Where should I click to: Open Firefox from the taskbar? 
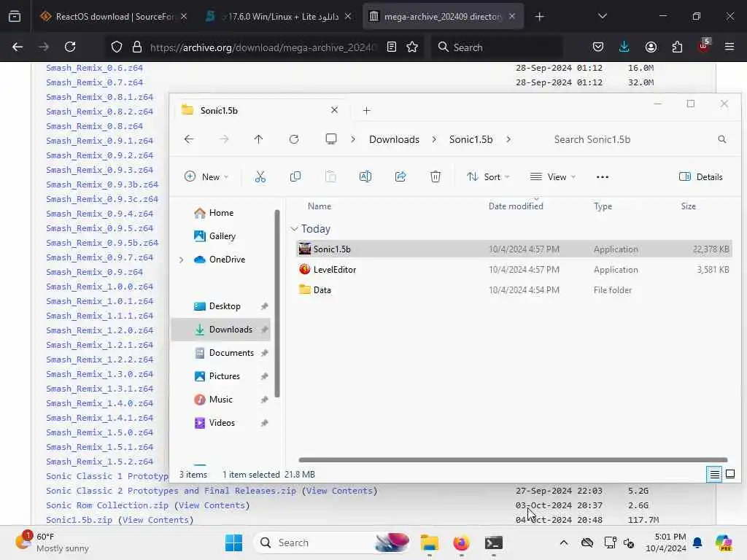[x=461, y=542]
